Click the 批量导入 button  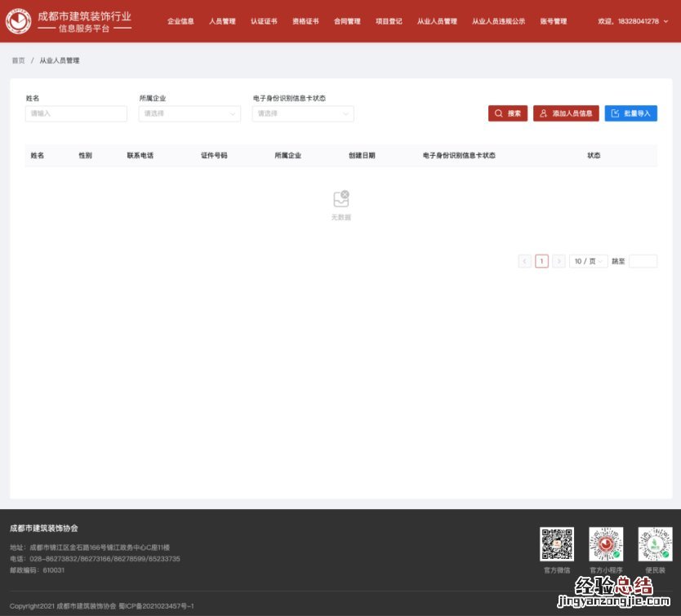[630, 113]
